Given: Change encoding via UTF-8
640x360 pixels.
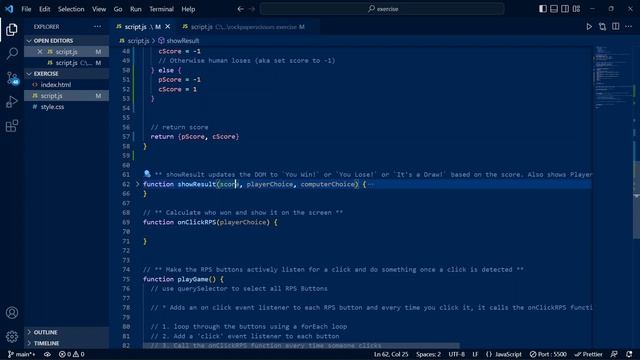Looking at the screenshot, I should (456, 354).
